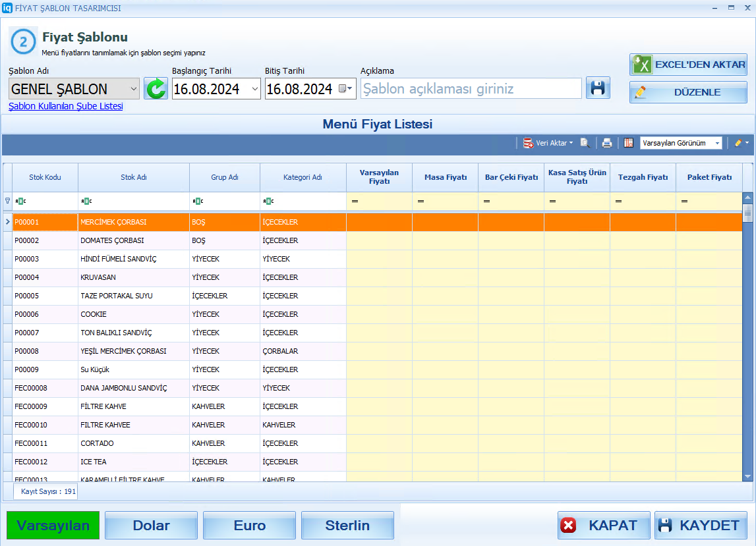Click the row indicator arrow for P00001
The image size is (756, 546).
(x=7, y=222)
